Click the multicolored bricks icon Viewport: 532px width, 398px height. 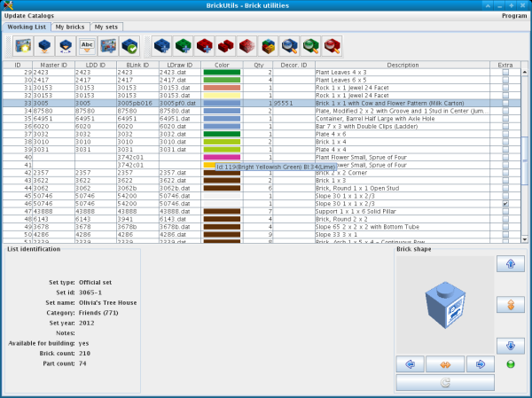pyautogui.click(x=269, y=46)
